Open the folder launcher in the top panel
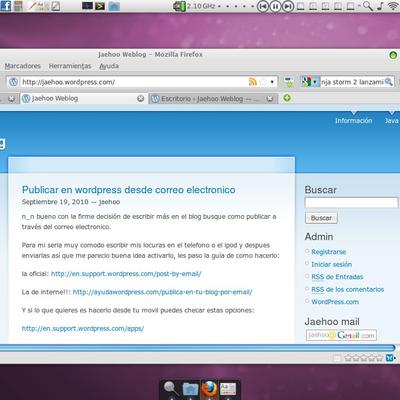Screen dimensions: 400x400 click(x=114, y=6)
